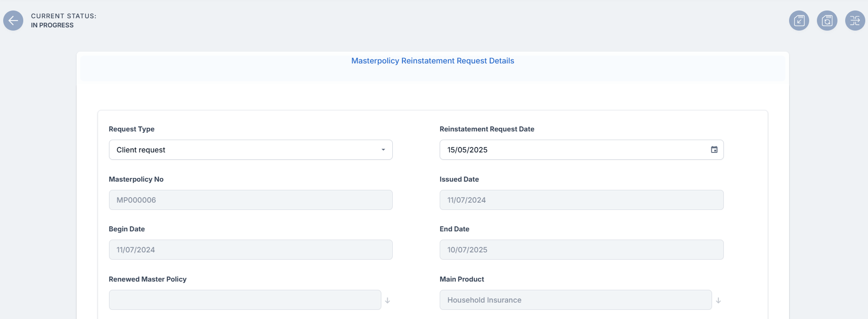Click the 'IN PROGRESS' status text
Viewport: 868px width, 319px height.
point(52,25)
